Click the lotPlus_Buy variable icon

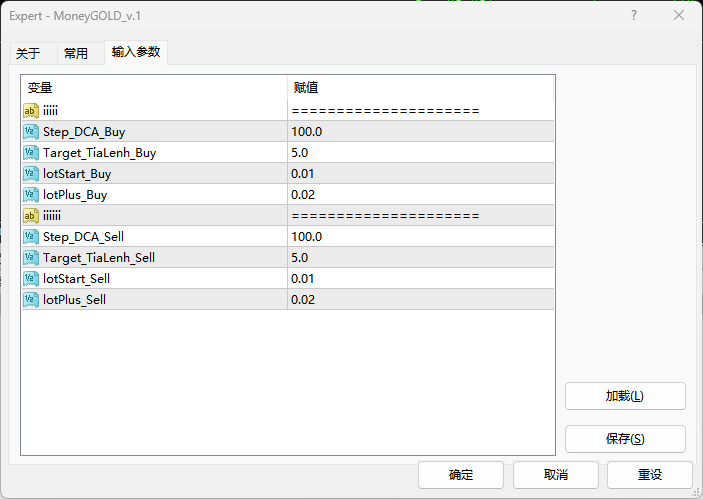click(31, 195)
